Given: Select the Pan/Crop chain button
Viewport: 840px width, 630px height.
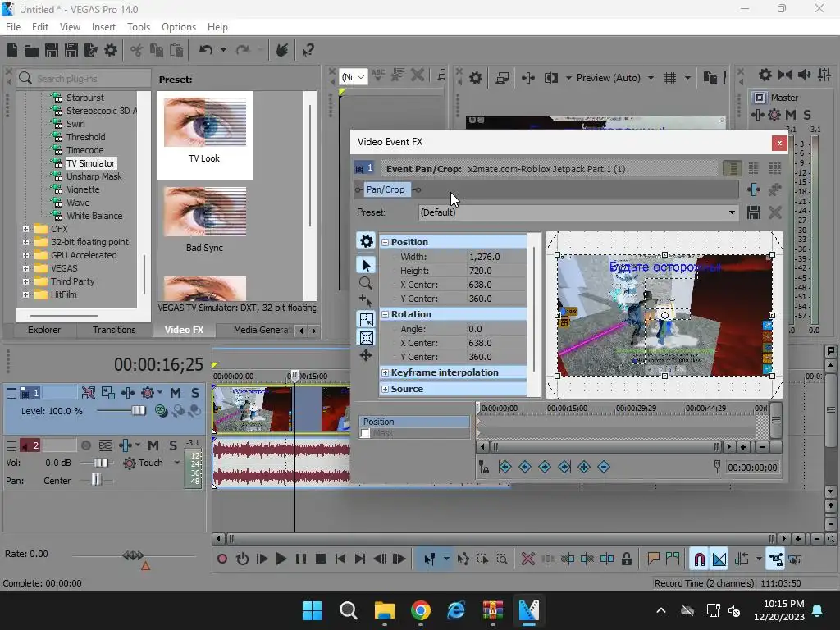Looking at the screenshot, I should tap(386, 189).
